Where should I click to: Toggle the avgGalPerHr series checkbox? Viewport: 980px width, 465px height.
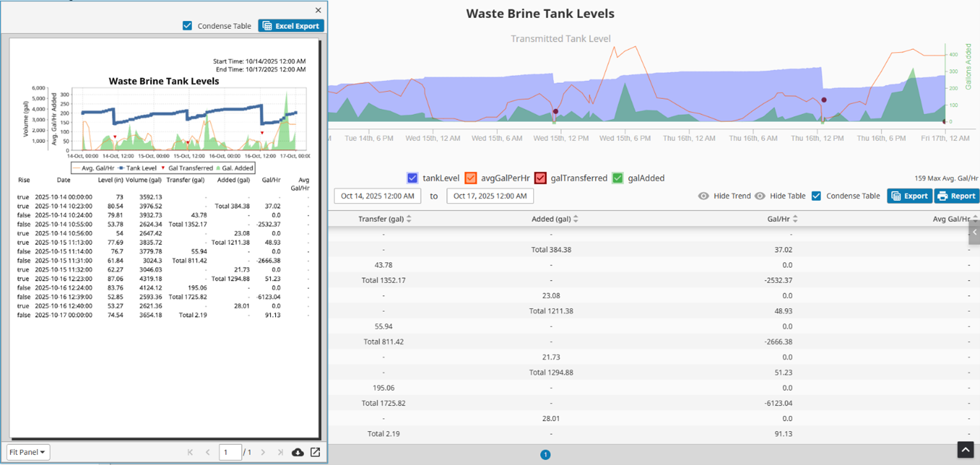[x=471, y=179]
